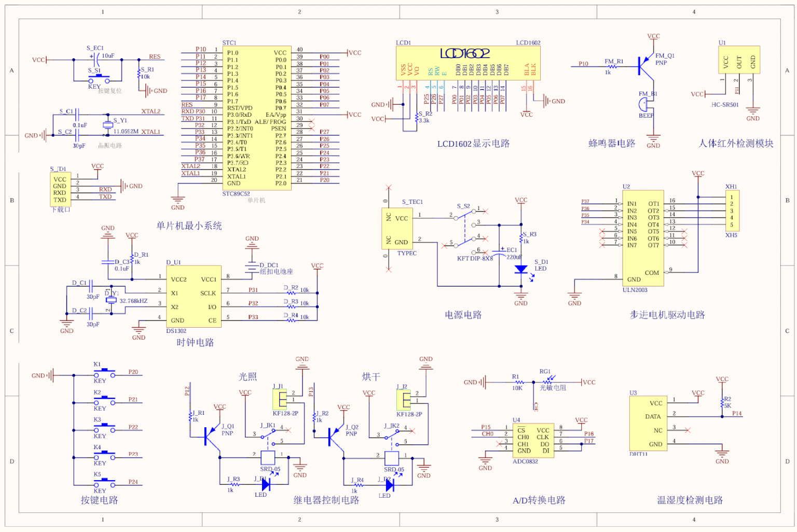Click the K1 key switch symbol

click(x=104, y=372)
